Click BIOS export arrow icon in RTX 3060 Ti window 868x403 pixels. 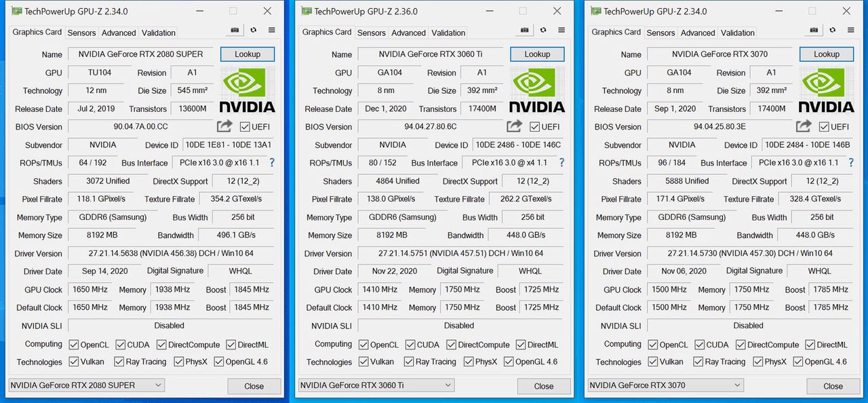tap(515, 126)
